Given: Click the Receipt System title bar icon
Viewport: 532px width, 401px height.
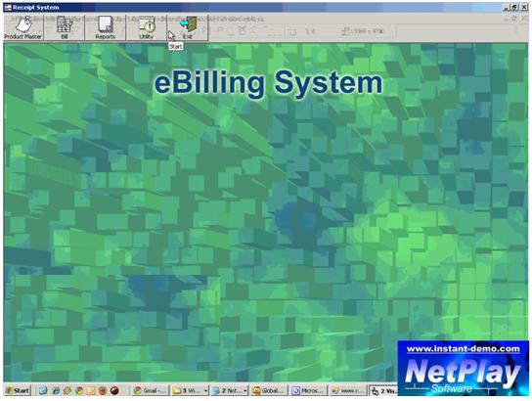Looking at the screenshot, I should coord(8,8).
